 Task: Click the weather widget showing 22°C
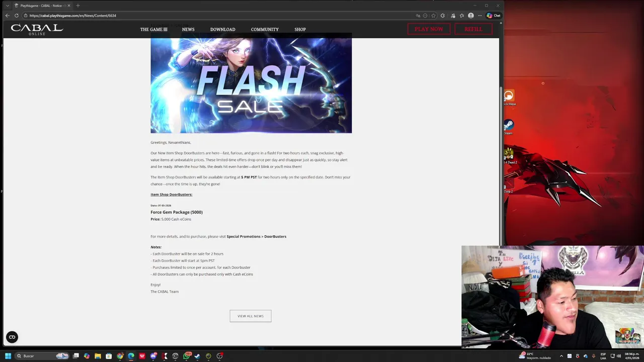tap(535, 356)
